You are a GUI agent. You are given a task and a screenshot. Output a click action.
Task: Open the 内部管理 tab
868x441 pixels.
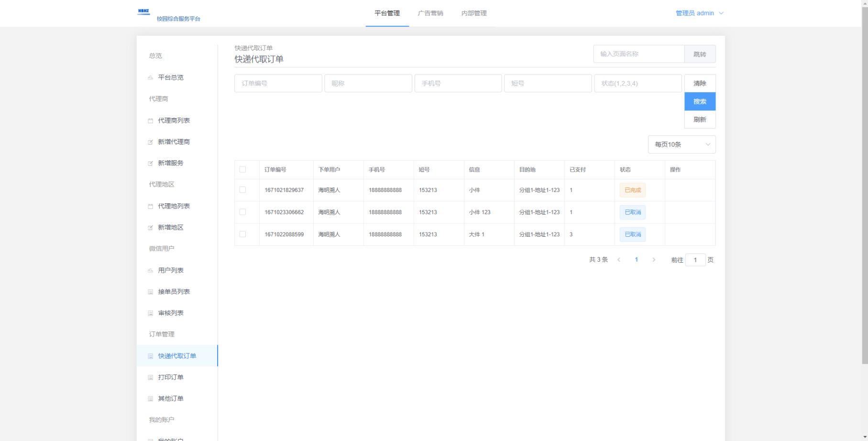pyautogui.click(x=474, y=13)
